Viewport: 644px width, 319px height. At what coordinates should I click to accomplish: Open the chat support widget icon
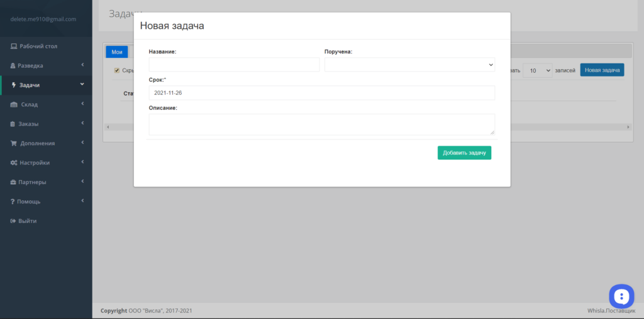[621, 296]
